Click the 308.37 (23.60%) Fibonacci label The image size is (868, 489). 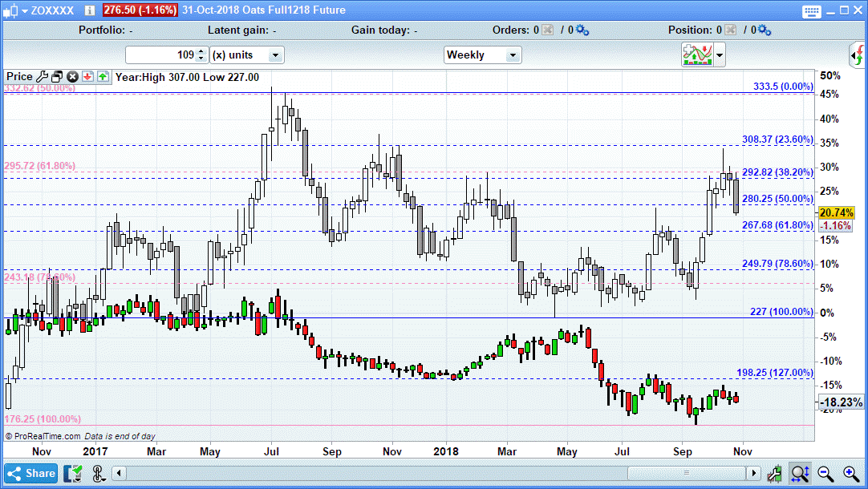point(778,139)
